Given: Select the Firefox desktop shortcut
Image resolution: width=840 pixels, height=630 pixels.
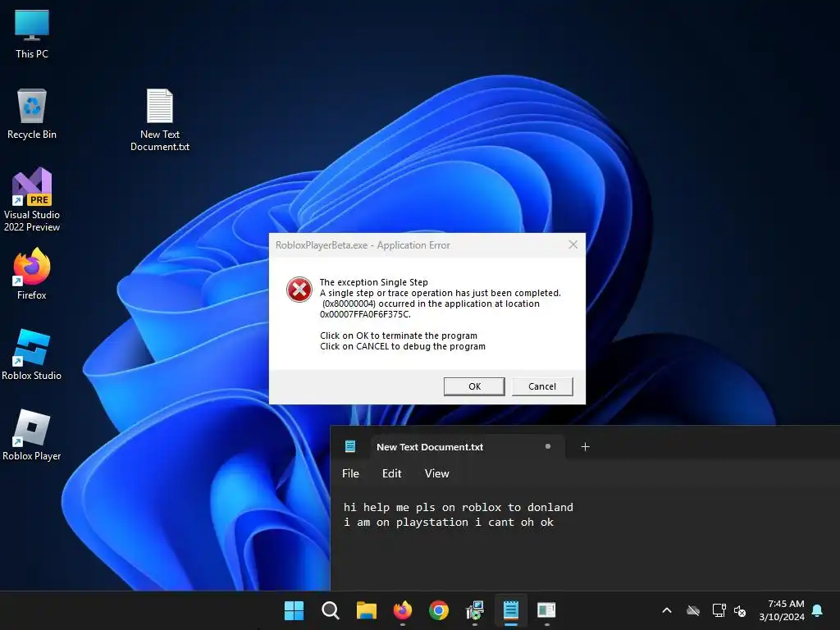Looking at the screenshot, I should 32,274.
